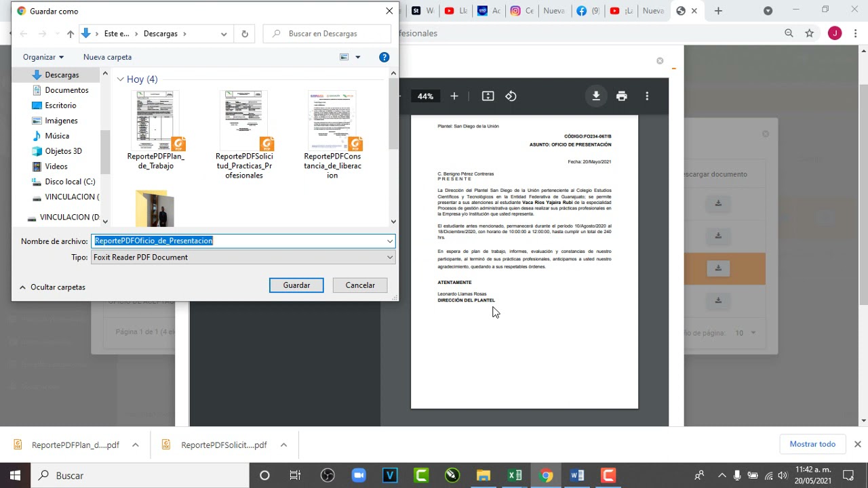868x488 pixels.
Task: Open the PDF viewer more actions menu
Action: pyautogui.click(x=647, y=96)
